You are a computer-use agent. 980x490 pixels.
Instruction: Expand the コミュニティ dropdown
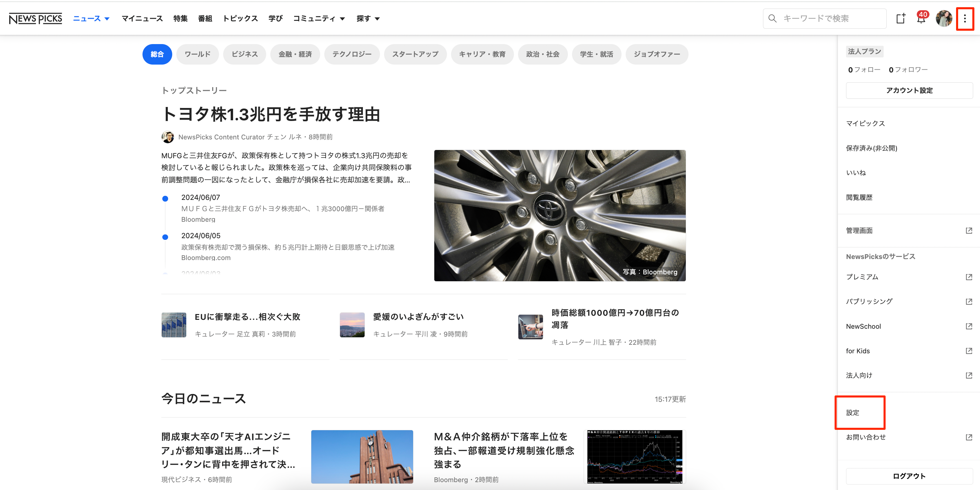[x=319, y=19]
